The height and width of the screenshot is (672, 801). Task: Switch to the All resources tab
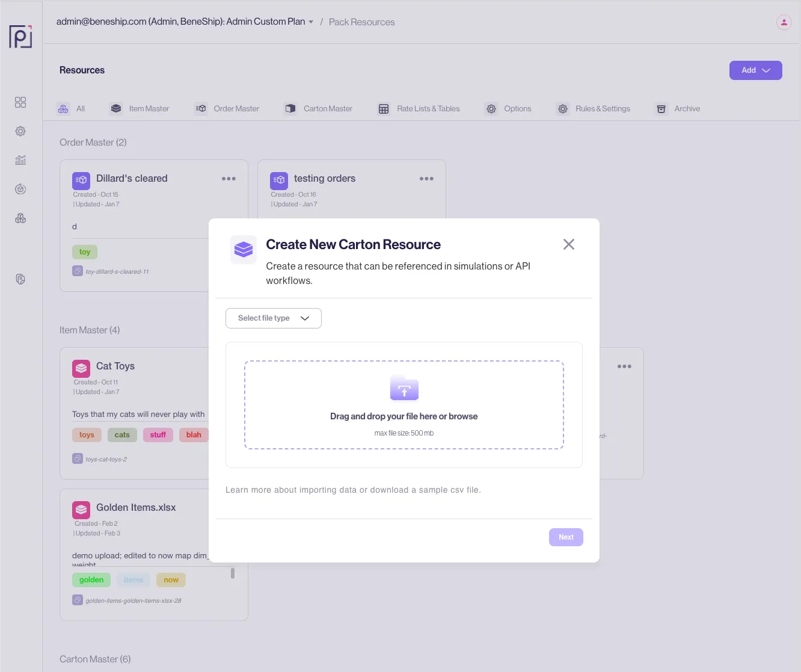(71, 109)
